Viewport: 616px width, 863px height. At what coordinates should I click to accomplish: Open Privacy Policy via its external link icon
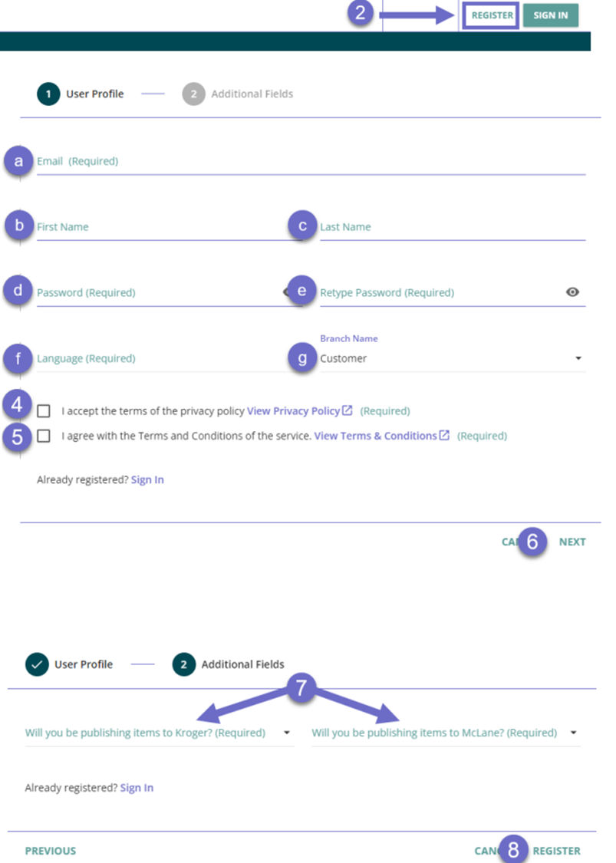pyautogui.click(x=347, y=411)
